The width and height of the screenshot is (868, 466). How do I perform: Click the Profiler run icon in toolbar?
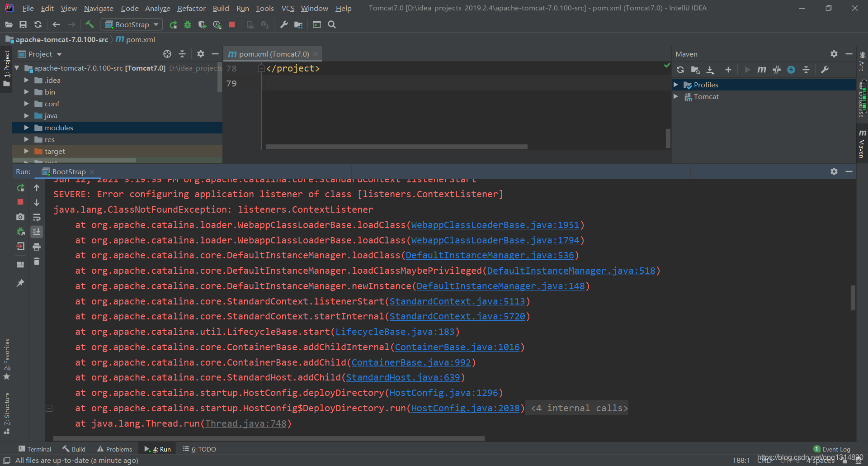click(x=217, y=24)
